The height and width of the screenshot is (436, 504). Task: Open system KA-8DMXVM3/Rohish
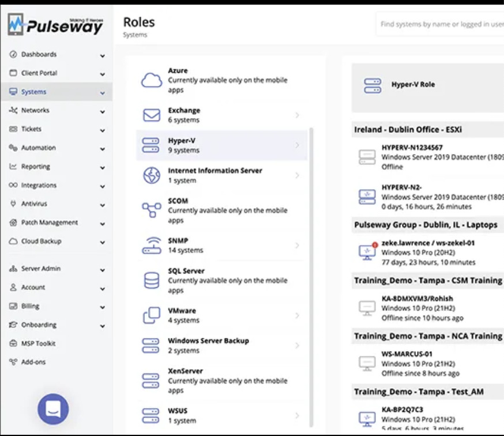tap(428, 308)
